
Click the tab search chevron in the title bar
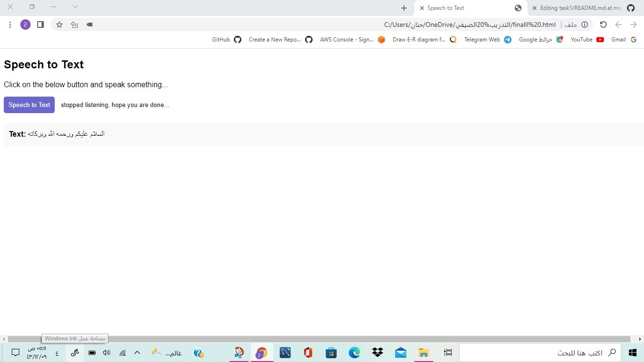[75, 7]
